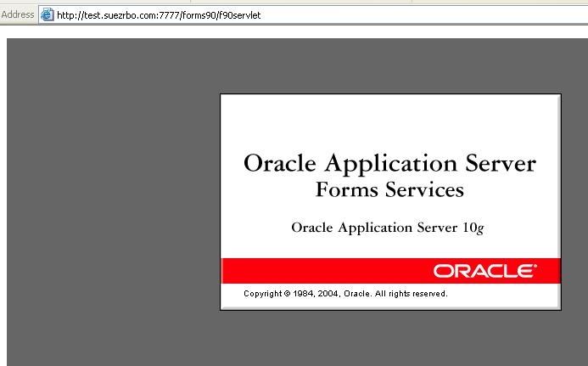
Task: Click the blank white area above the splash heading
Action: coord(389,119)
